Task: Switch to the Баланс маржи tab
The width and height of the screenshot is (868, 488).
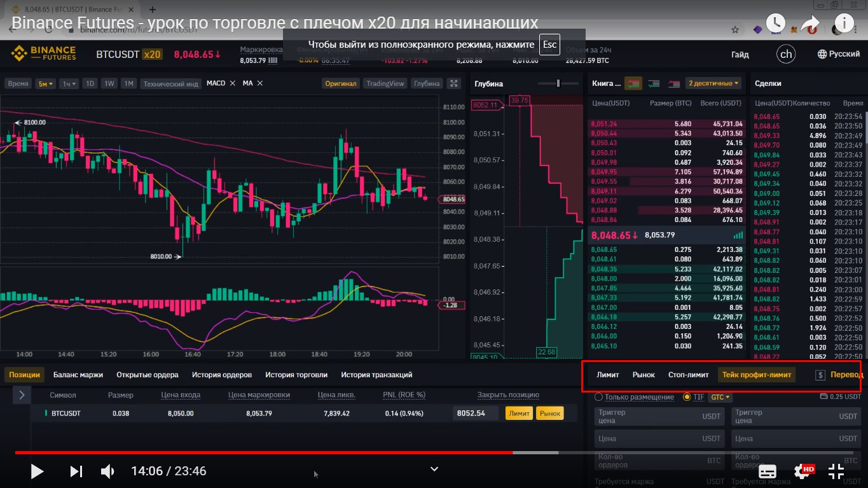Action: (x=78, y=375)
